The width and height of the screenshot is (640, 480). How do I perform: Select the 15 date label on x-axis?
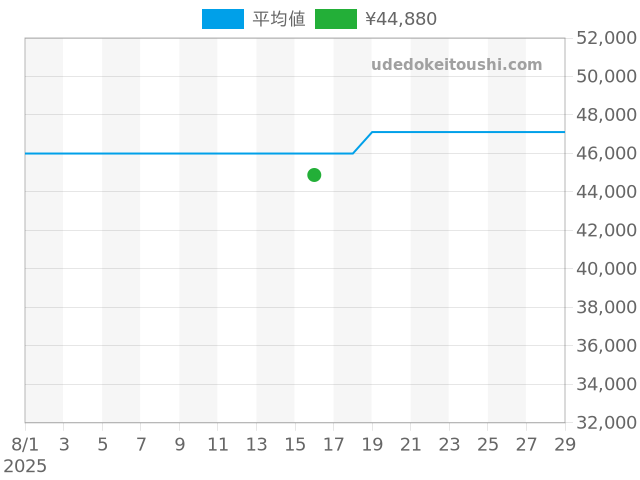pyautogui.click(x=295, y=443)
